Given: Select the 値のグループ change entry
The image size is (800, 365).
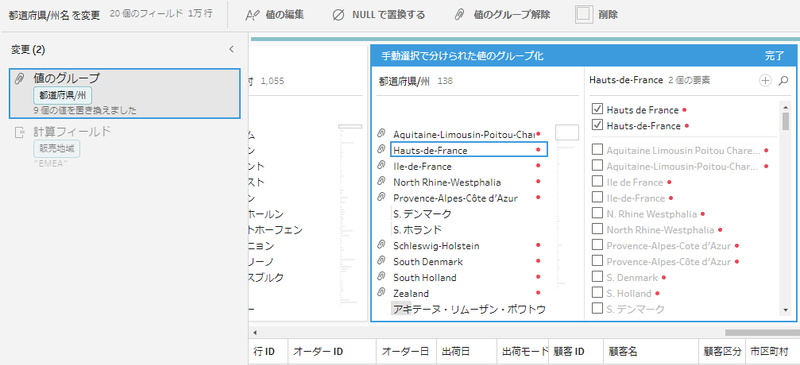Looking at the screenshot, I should (124, 94).
